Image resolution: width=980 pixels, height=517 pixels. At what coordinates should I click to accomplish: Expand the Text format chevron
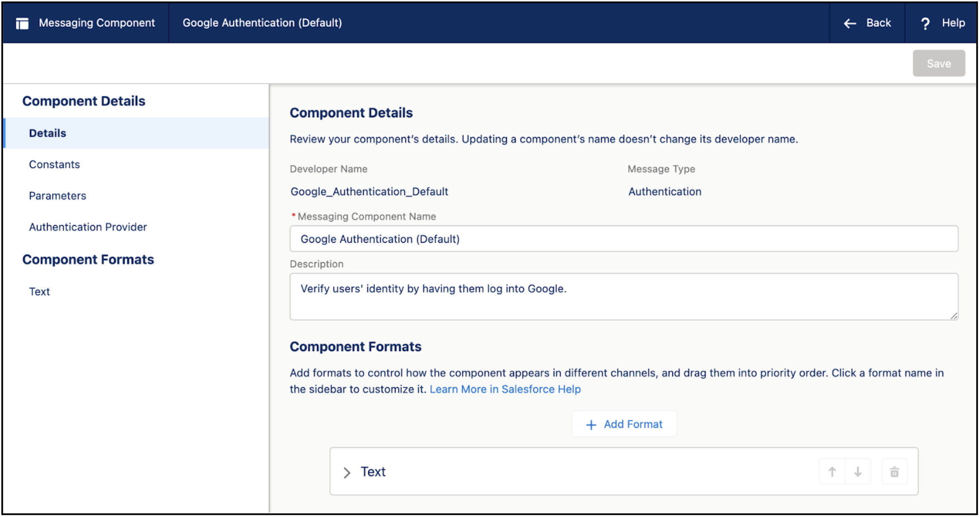click(347, 472)
